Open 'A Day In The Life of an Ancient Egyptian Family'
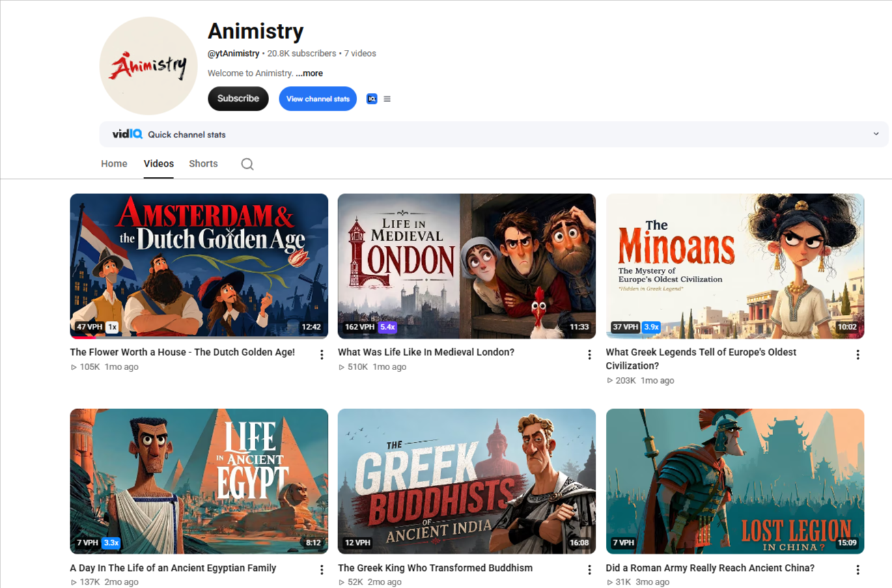 pyautogui.click(x=173, y=568)
